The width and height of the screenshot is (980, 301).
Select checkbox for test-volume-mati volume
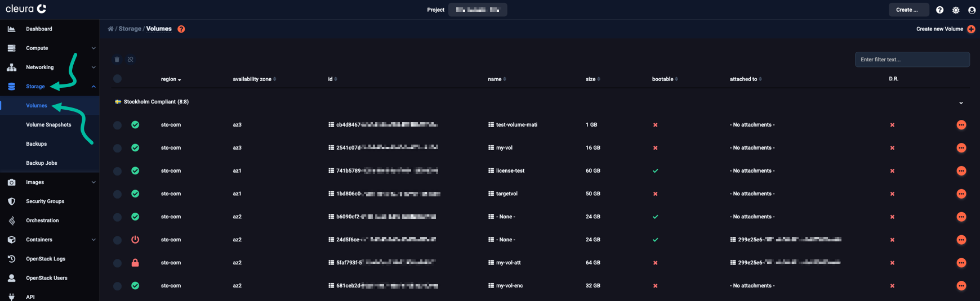pos(117,125)
